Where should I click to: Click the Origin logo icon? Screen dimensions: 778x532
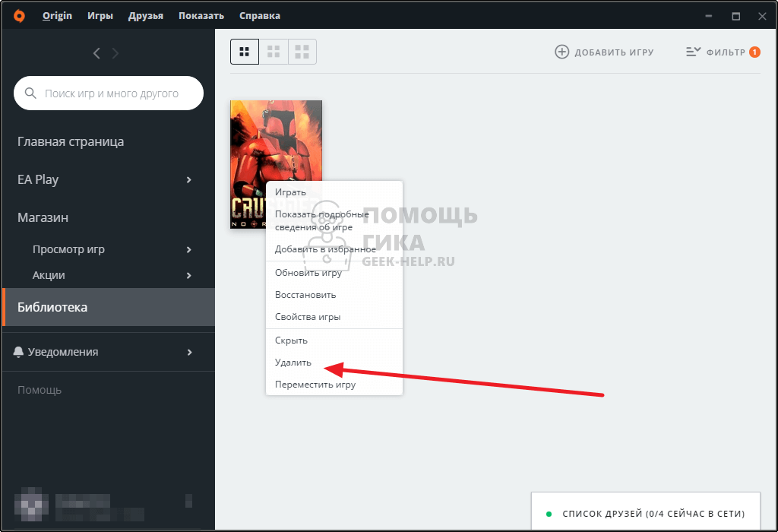[x=19, y=16]
